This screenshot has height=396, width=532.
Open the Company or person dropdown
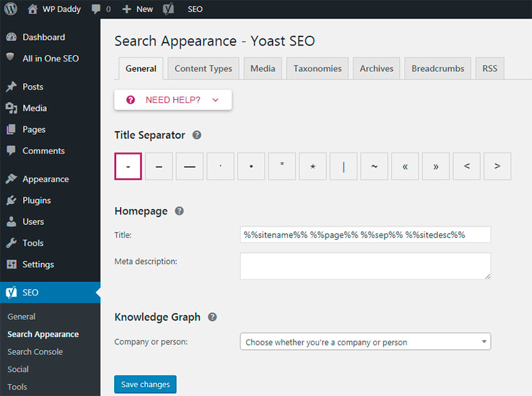point(365,342)
